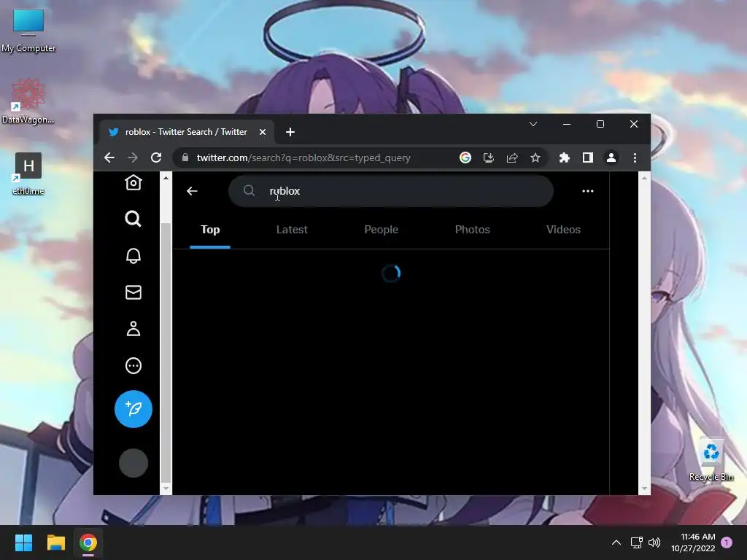Click Chrome icon in taskbar
The height and width of the screenshot is (560, 747).
88,542
